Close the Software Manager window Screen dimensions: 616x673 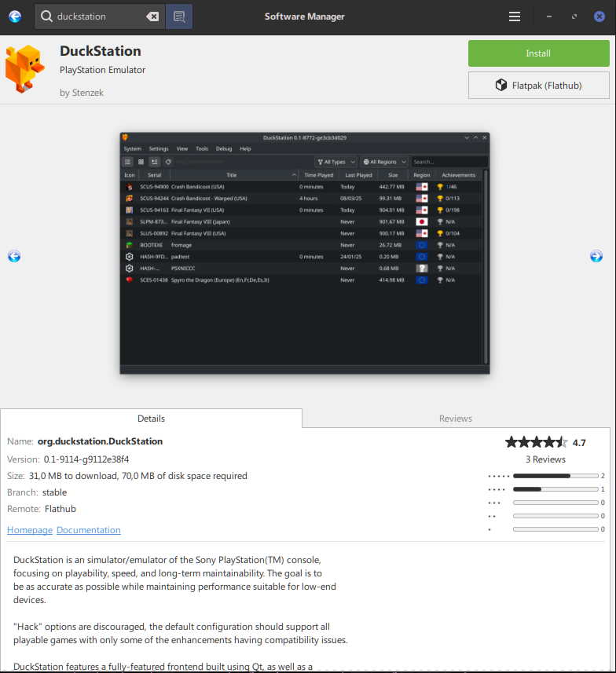click(x=599, y=16)
